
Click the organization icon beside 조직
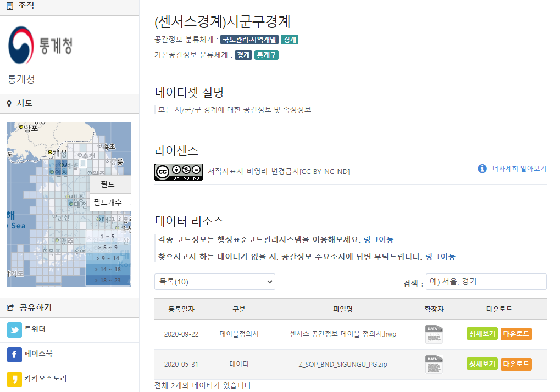click(10, 5)
